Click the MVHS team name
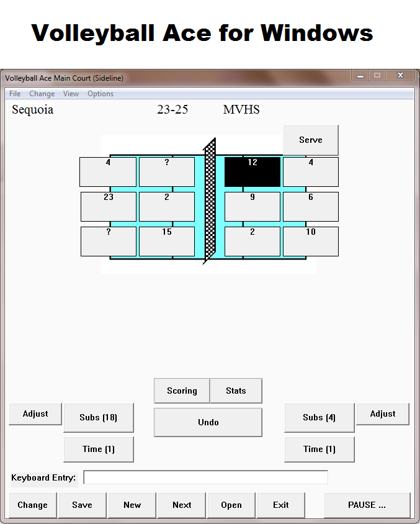 coord(241,110)
